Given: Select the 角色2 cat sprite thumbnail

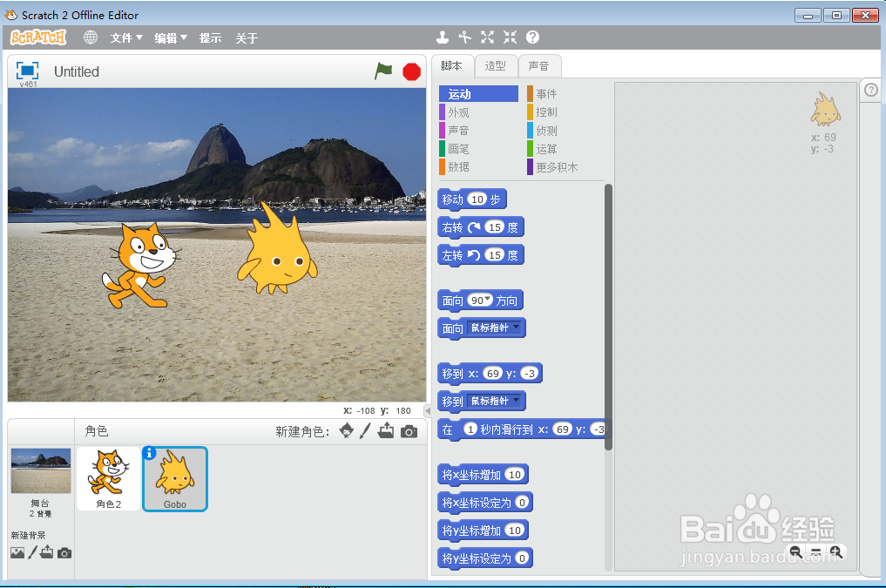Looking at the screenshot, I should pyautogui.click(x=109, y=478).
